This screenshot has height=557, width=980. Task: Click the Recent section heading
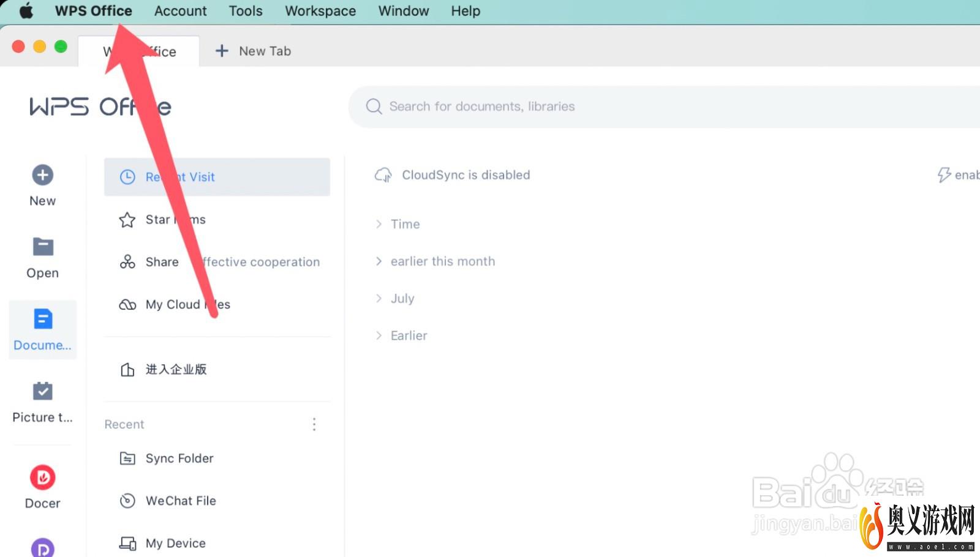(124, 424)
